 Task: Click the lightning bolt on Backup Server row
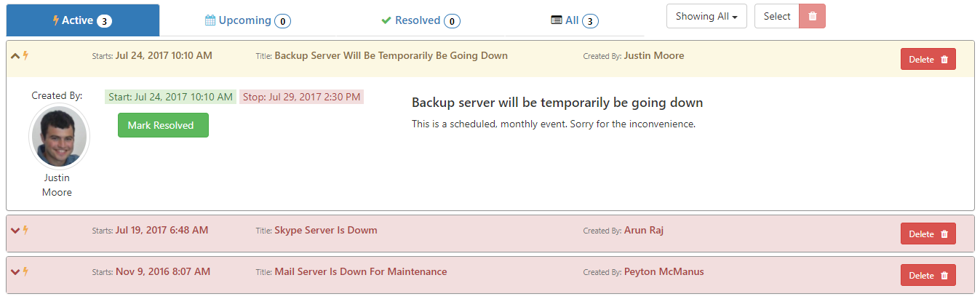point(25,55)
